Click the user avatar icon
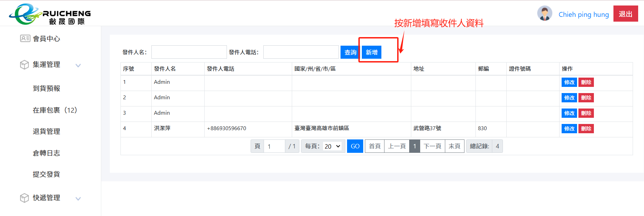This screenshot has height=216, width=644. [544, 14]
